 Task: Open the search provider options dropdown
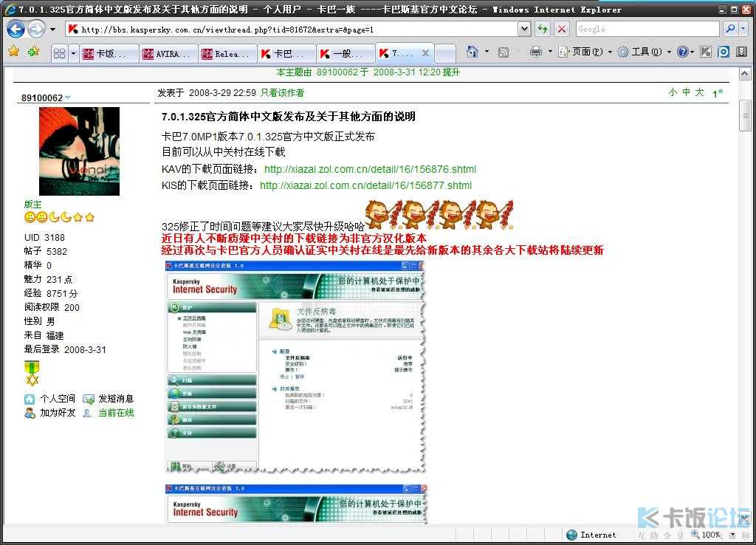[743, 30]
